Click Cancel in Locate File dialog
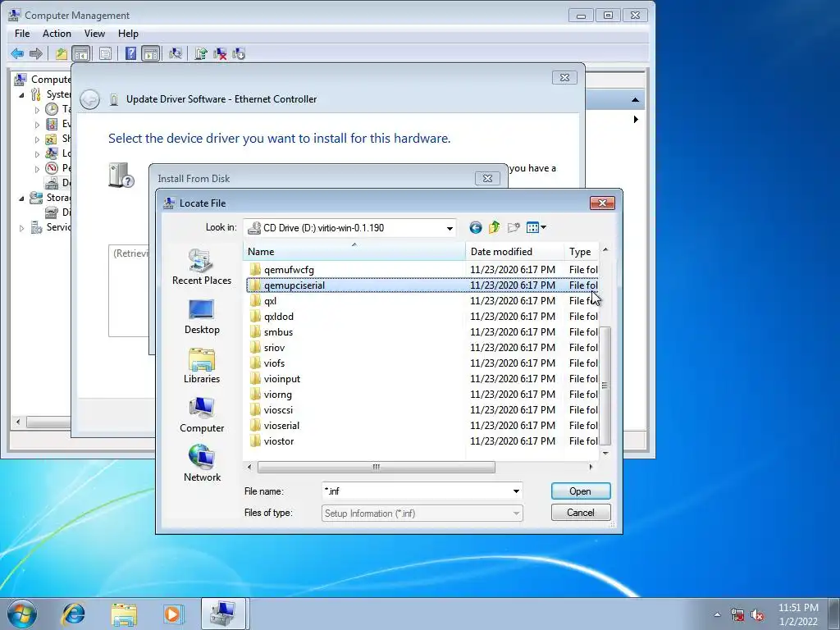 tap(581, 513)
